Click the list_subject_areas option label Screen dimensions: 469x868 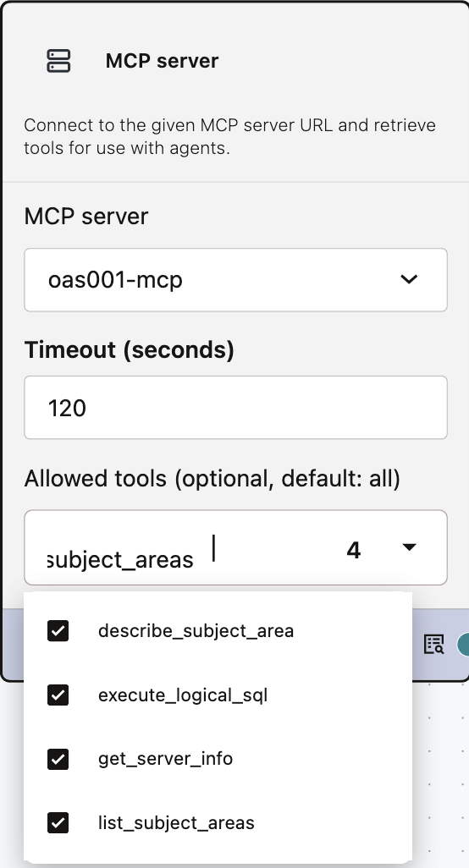tap(177, 822)
